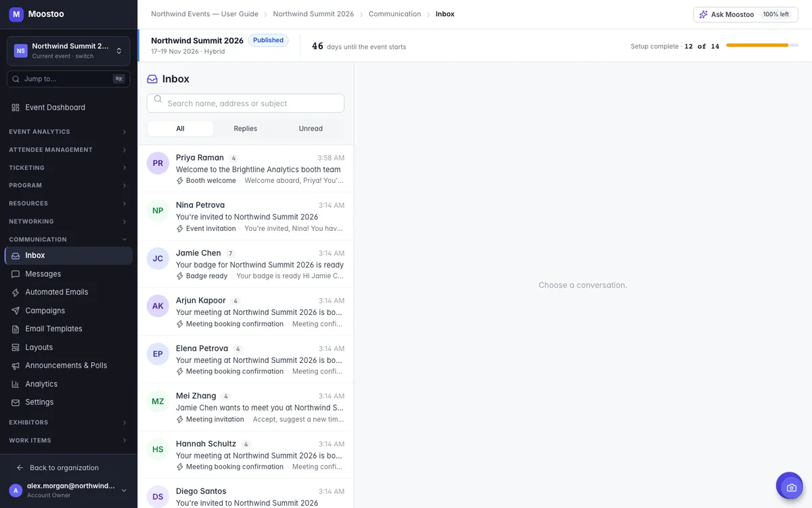This screenshot has width=812, height=508.
Task: Open the current event switcher dropdown
Action: tap(68, 51)
